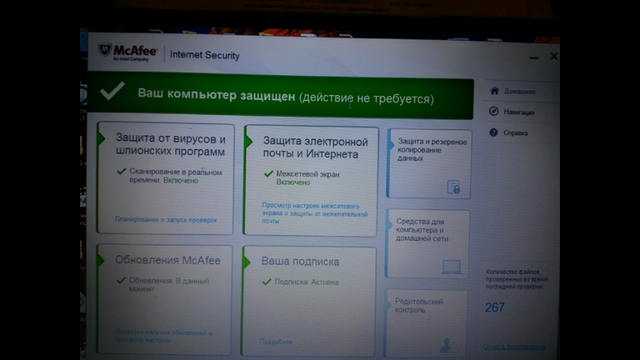This screenshot has height=360, width=640.
Task: Open the Подробнее link under subscription
Action: [x=276, y=342]
